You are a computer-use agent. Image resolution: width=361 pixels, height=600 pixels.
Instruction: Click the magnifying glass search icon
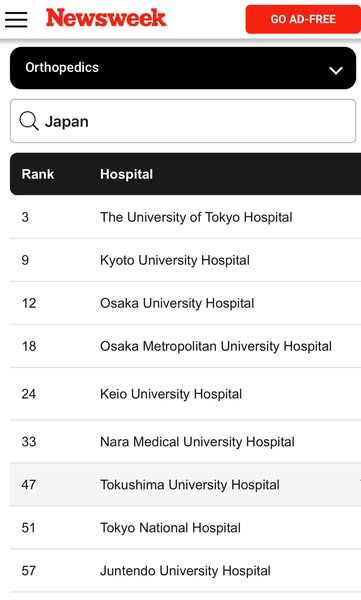[x=29, y=121]
